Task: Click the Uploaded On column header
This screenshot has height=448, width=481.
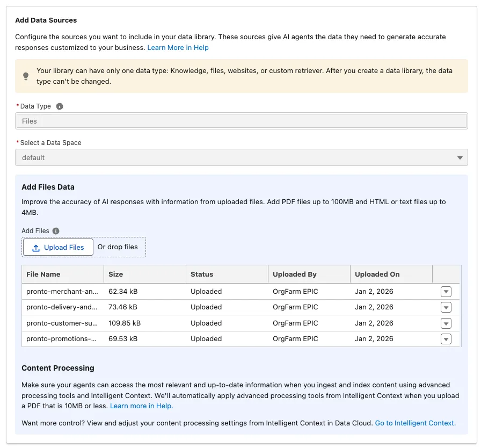Action: (377, 274)
